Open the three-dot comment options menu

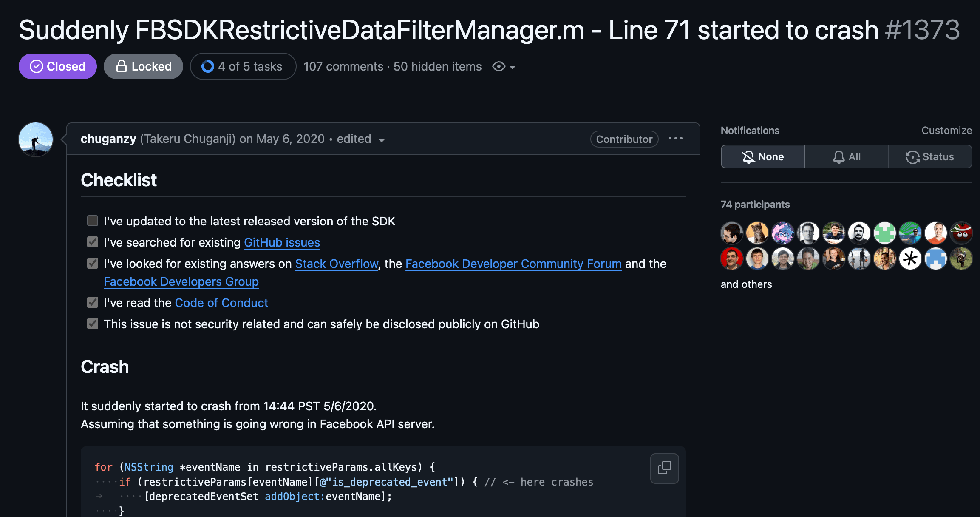coord(676,139)
